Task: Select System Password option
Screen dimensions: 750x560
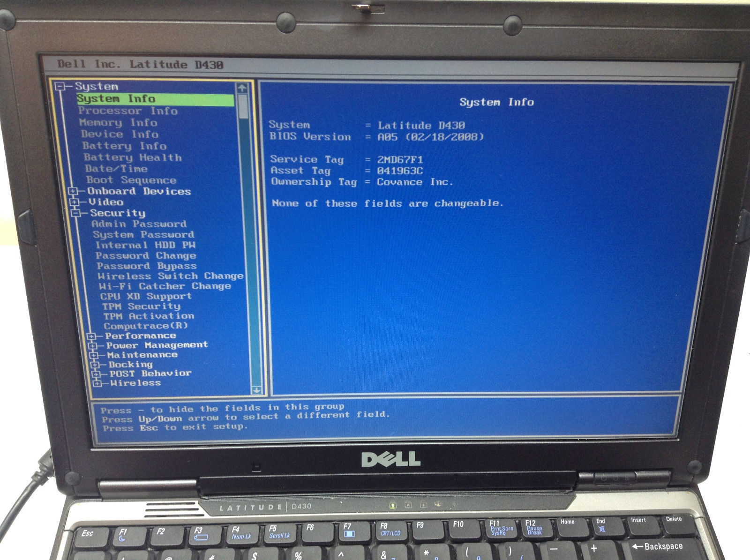Action: click(143, 234)
